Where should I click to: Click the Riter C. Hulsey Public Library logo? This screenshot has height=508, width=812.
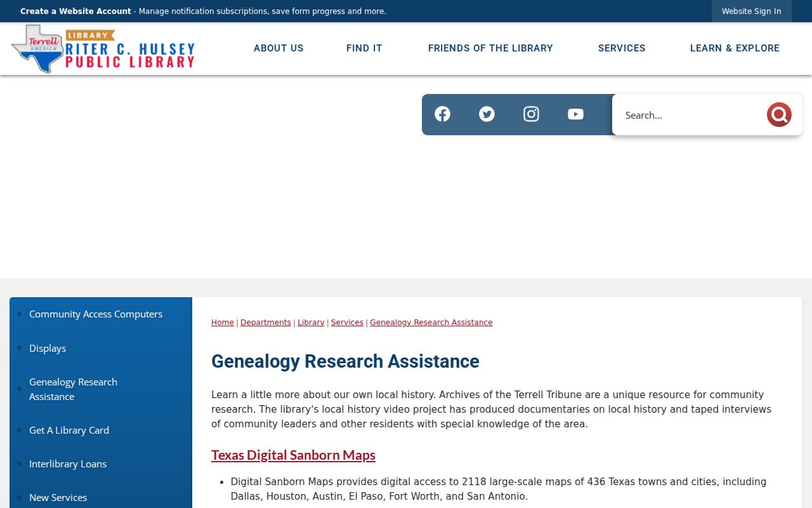(x=103, y=49)
